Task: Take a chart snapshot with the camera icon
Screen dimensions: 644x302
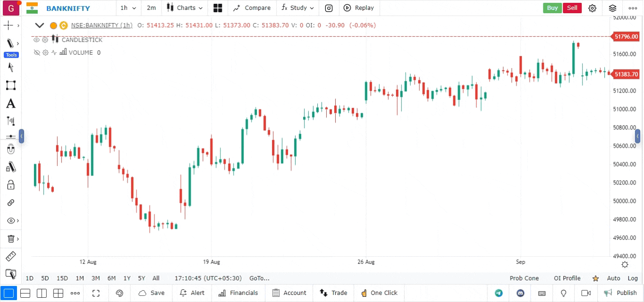Action: tap(329, 8)
